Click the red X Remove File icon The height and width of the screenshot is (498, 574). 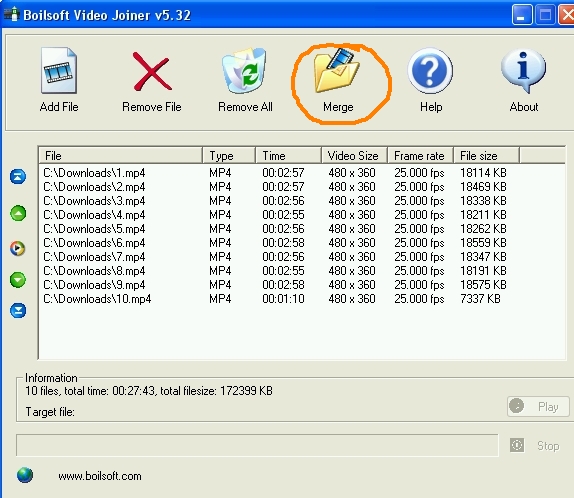tap(152, 71)
